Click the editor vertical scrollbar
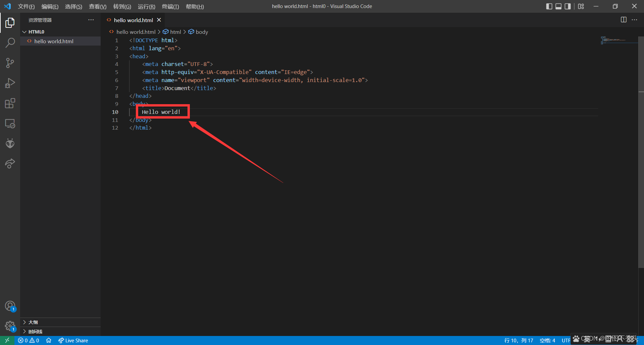 pos(641,152)
